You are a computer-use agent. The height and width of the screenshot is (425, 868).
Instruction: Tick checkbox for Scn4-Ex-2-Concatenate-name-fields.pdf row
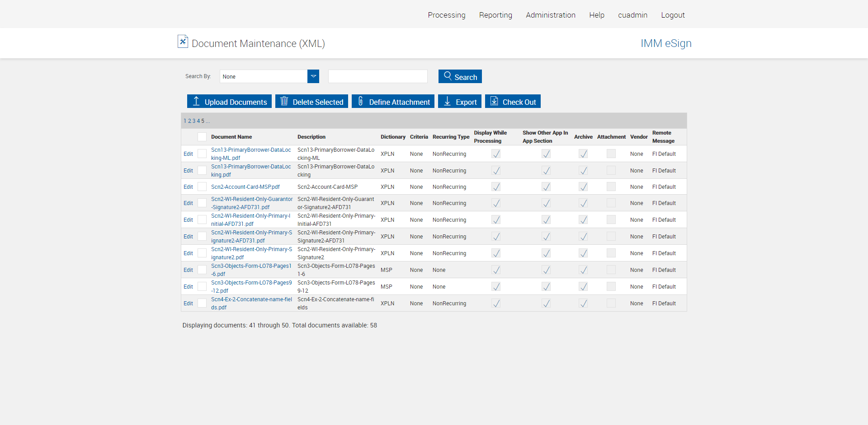click(x=202, y=304)
